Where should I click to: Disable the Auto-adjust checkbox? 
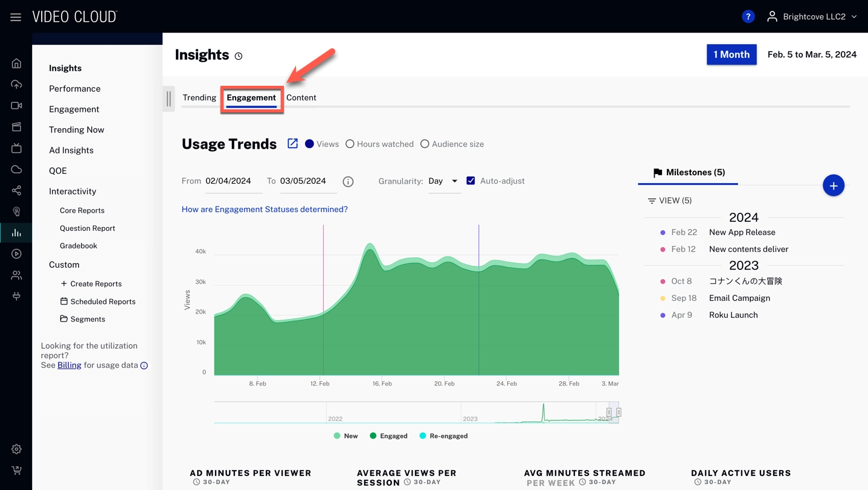pyautogui.click(x=471, y=180)
